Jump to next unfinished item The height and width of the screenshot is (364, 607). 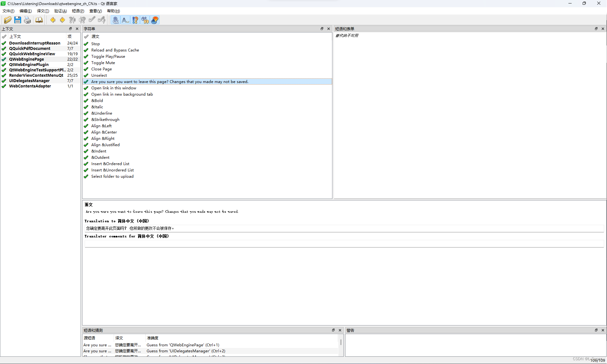(82, 20)
